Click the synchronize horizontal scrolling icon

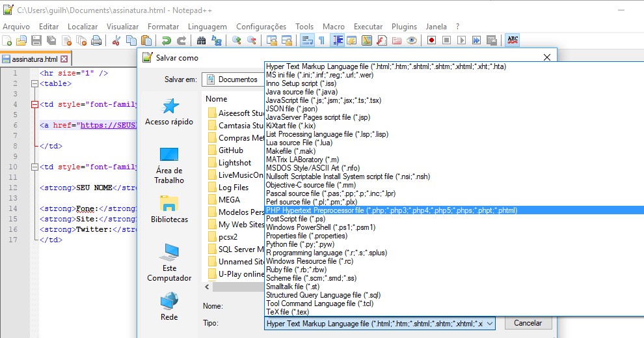[287, 40]
